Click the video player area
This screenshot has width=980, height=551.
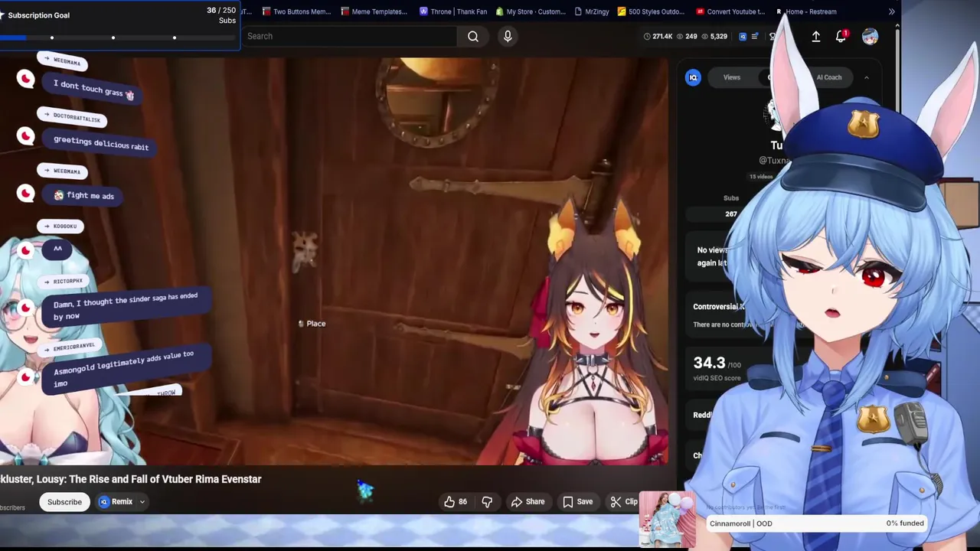click(334, 260)
